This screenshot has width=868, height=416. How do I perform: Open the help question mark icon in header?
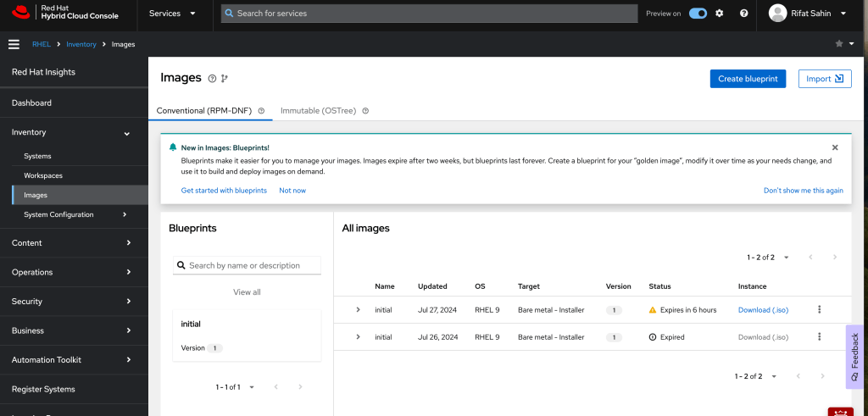[x=744, y=14]
